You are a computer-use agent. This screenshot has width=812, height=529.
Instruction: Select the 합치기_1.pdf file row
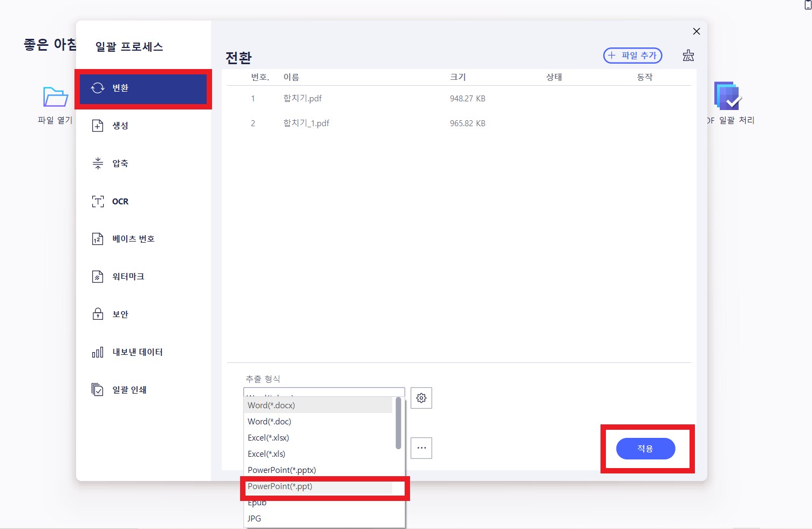306,123
